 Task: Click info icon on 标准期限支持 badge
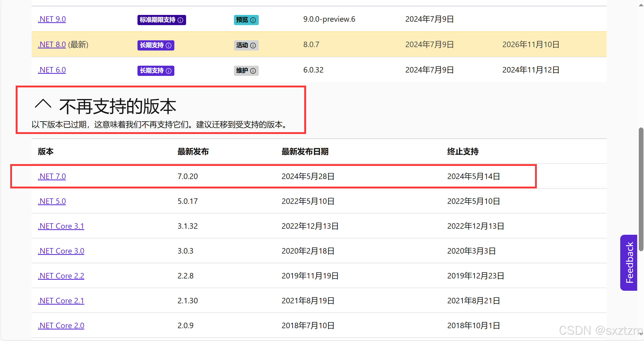pos(180,20)
